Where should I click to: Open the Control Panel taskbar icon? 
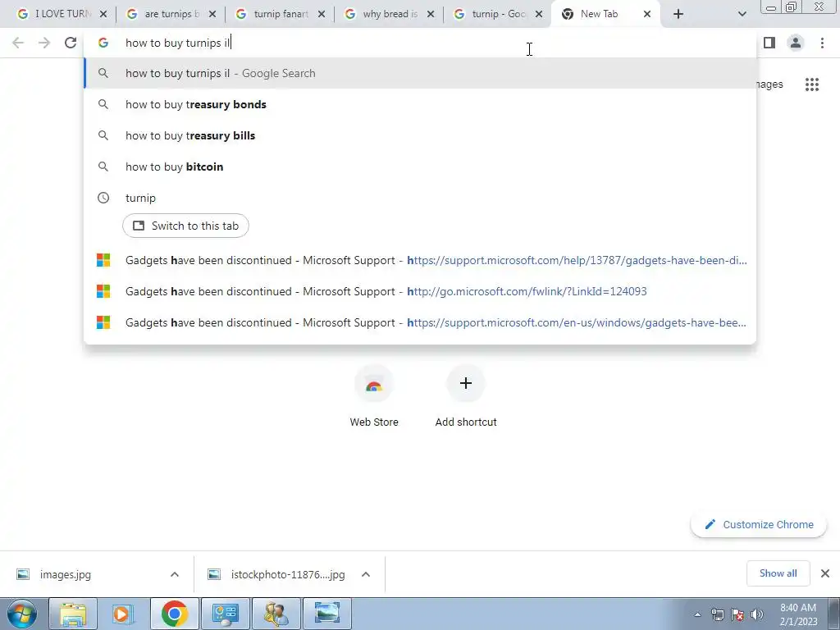tap(225, 614)
